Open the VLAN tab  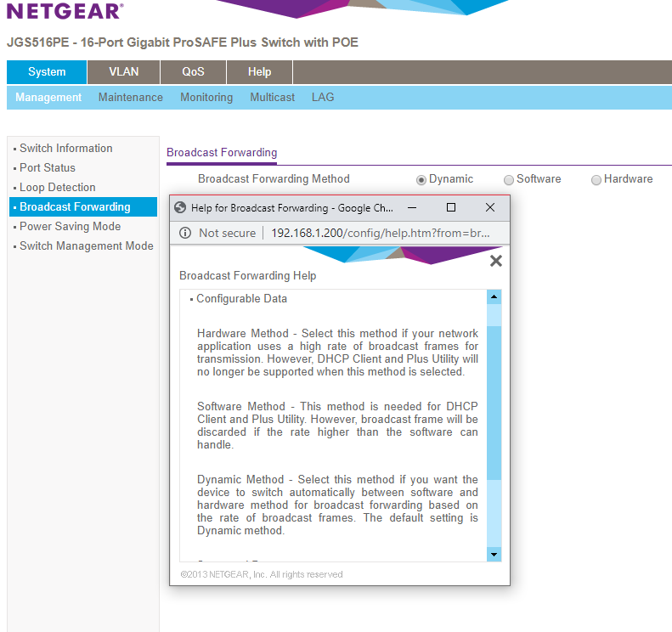coord(124,72)
